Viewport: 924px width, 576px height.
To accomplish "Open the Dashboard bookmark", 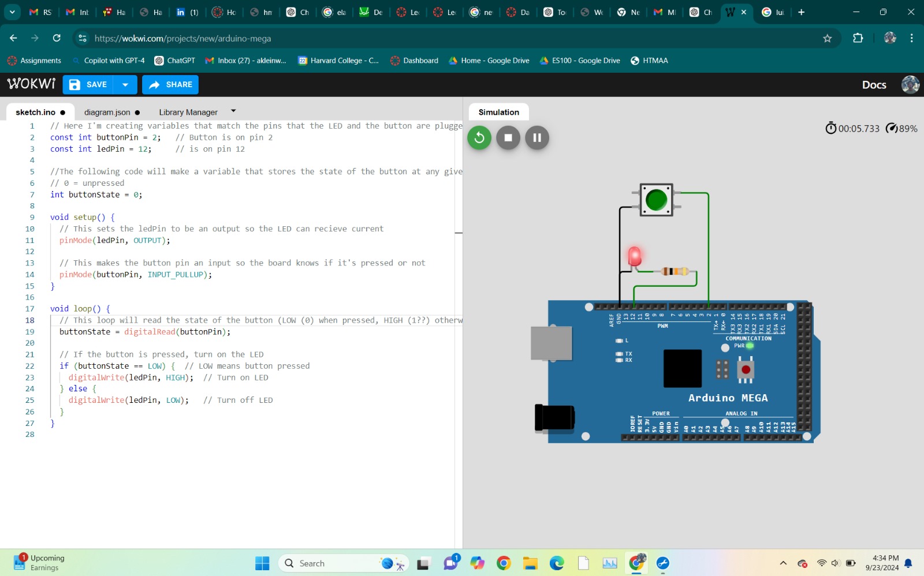I will pos(414,61).
